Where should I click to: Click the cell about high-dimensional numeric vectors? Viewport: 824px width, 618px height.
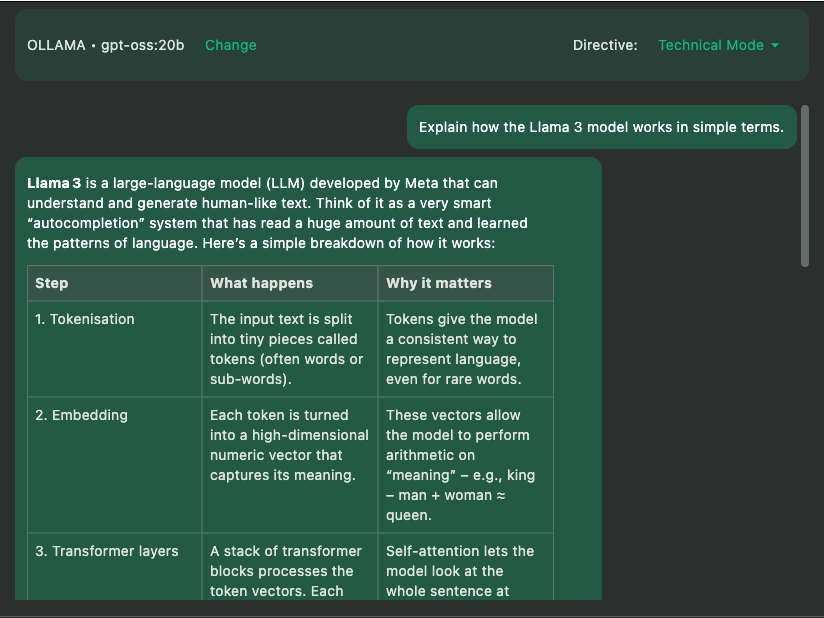287,445
